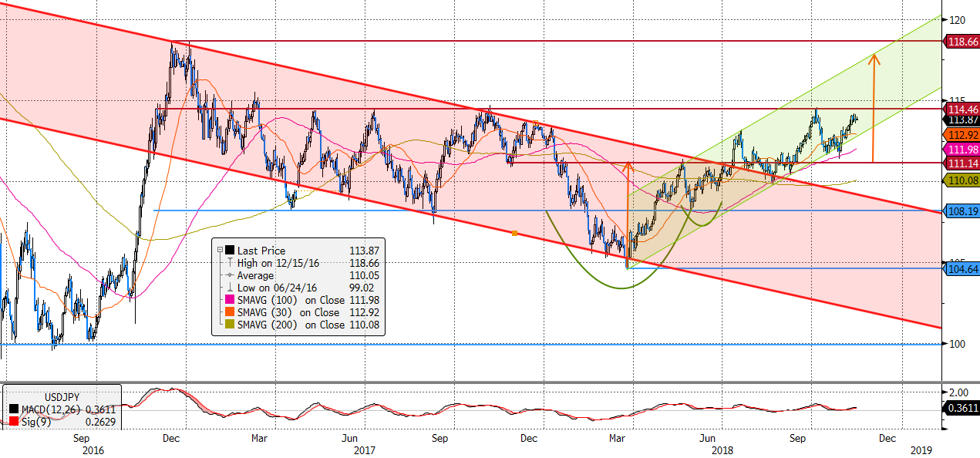Click the High marker icon in legend
Image resolution: width=980 pixels, height=458 pixels.
click(230, 263)
